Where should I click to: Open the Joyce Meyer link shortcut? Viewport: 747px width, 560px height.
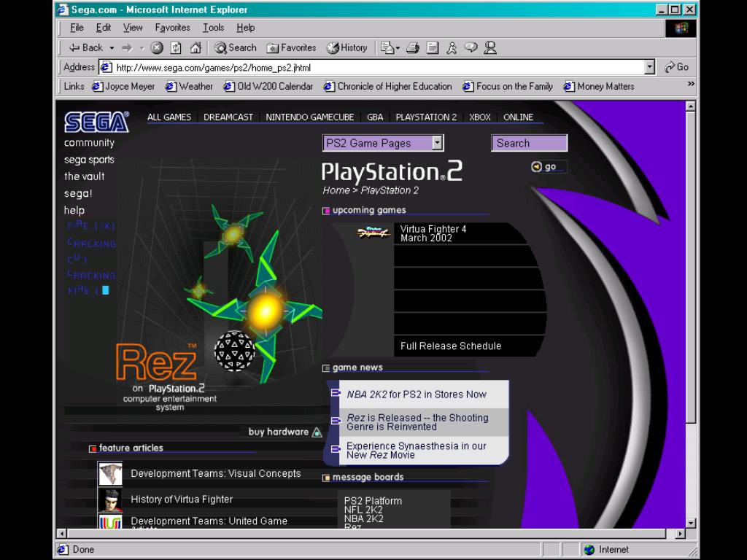[x=123, y=86]
